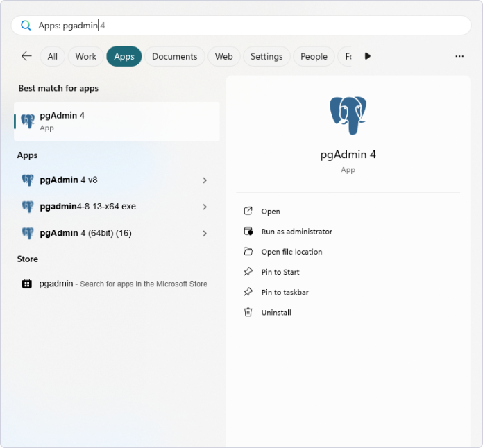
Task: Click elephant icon beside pgadmin4-8.13-x64.exe
Action: pyautogui.click(x=28, y=207)
